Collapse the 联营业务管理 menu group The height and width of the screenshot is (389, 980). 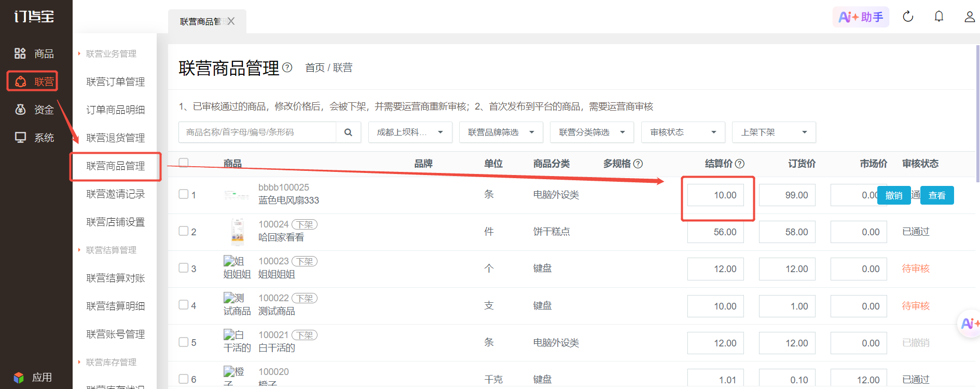pyautogui.click(x=107, y=53)
